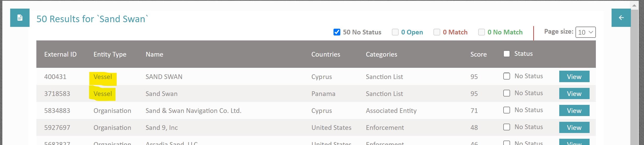
Task: Select checkbox for Sand Swan Panama row
Action: pos(506,93)
